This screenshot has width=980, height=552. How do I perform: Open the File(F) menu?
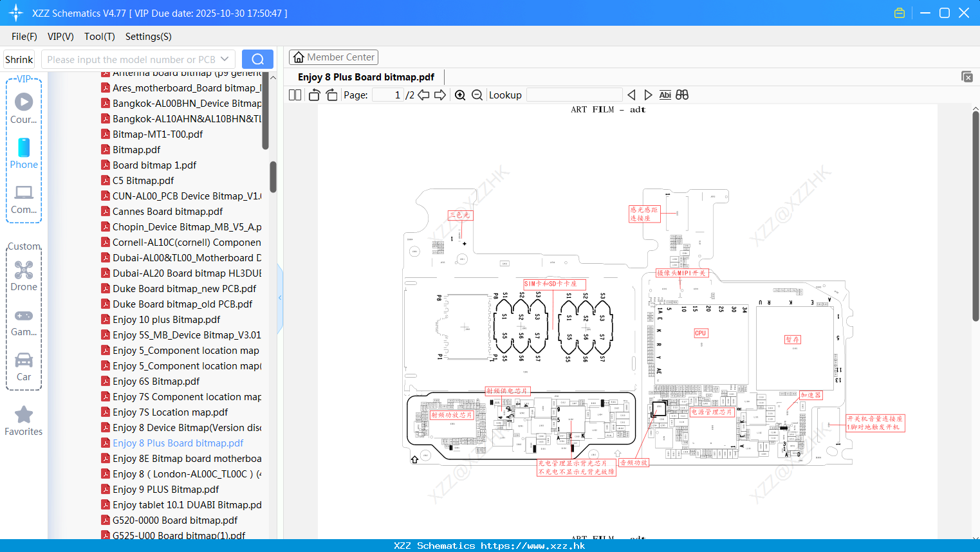click(x=24, y=37)
